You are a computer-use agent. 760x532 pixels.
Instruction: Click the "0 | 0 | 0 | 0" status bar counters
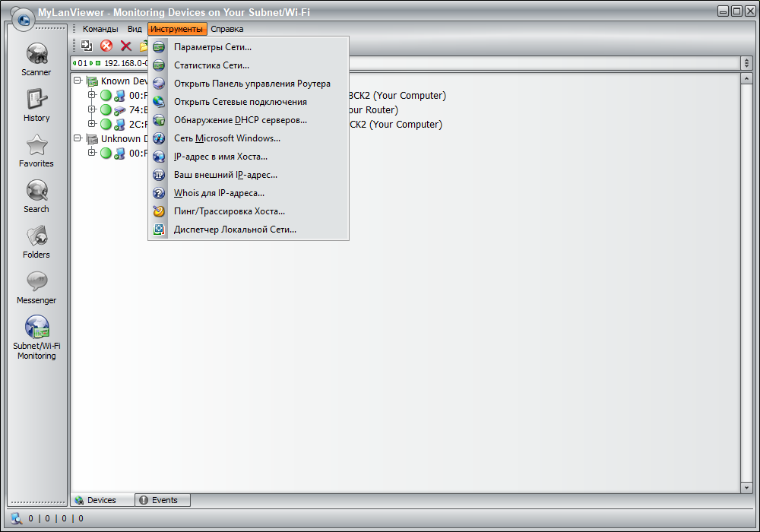tap(55, 518)
